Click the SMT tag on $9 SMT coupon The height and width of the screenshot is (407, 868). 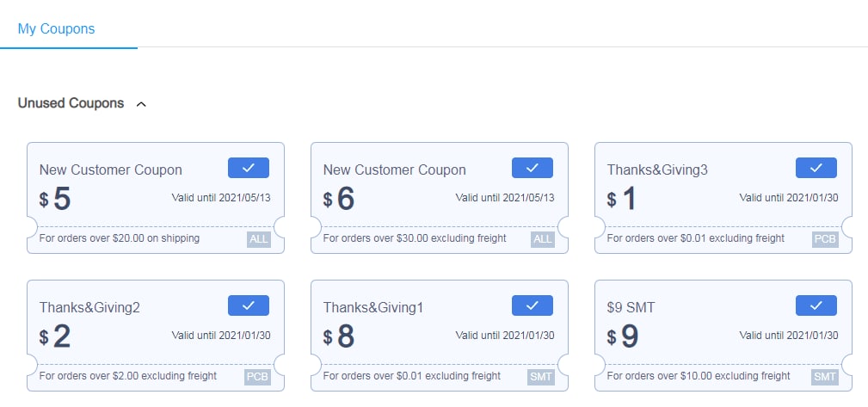point(825,377)
